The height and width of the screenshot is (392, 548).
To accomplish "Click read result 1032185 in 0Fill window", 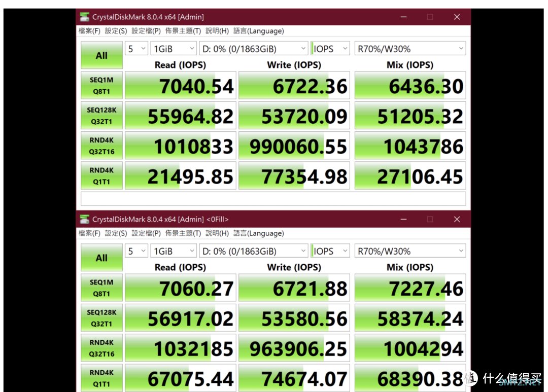I will pyautogui.click(x=181, y=348).
